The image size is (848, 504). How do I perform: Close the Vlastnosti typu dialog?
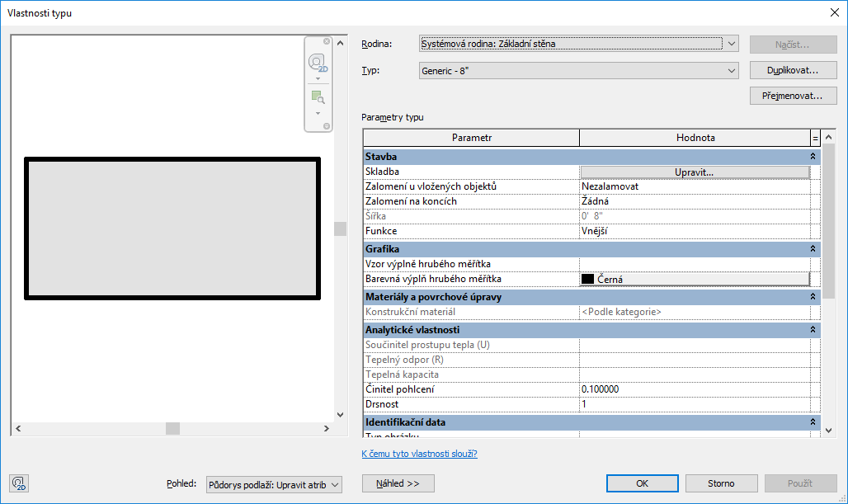pos(835,12)
